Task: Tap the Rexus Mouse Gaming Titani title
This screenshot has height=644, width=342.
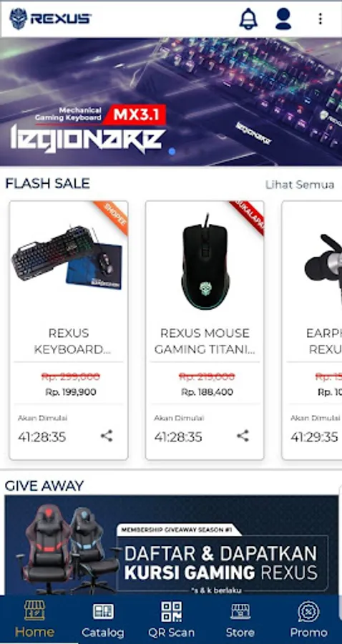Action: [205, 341]
